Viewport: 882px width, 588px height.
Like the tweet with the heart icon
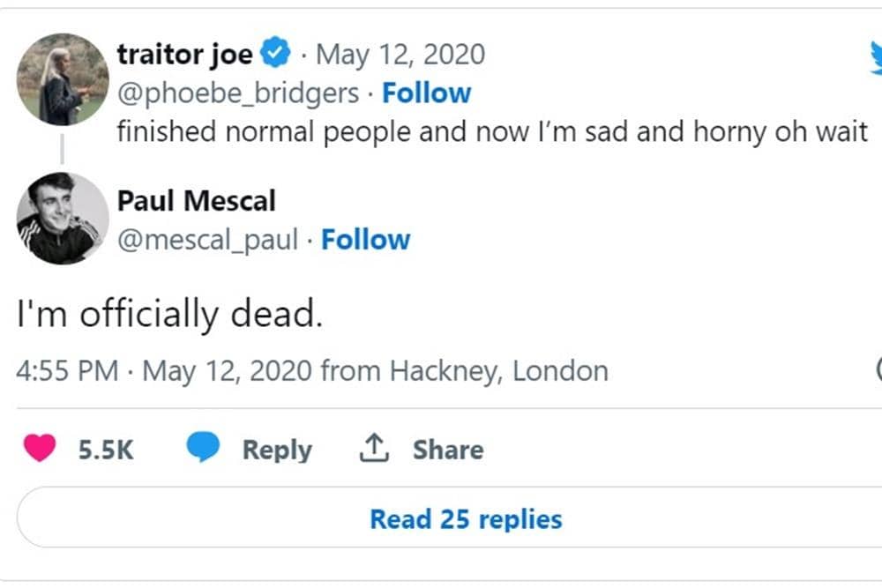(39, 449)
